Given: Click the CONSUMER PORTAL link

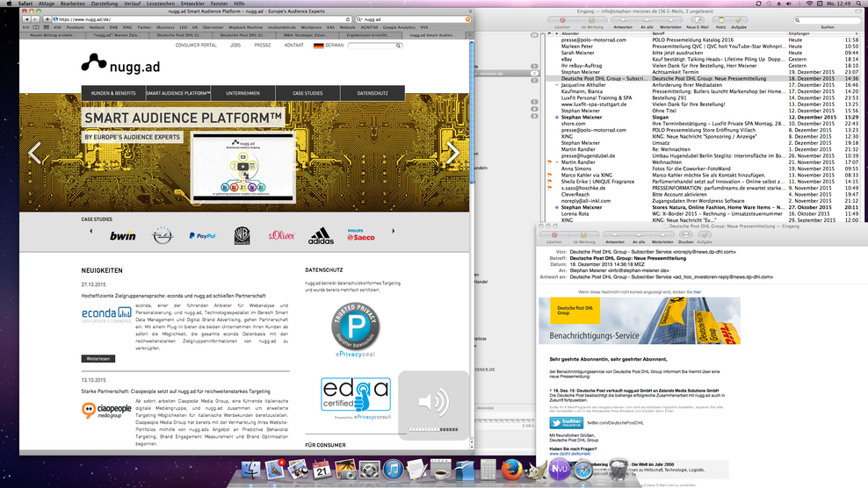Looking at the screenshot, I should tap(196, 46).
